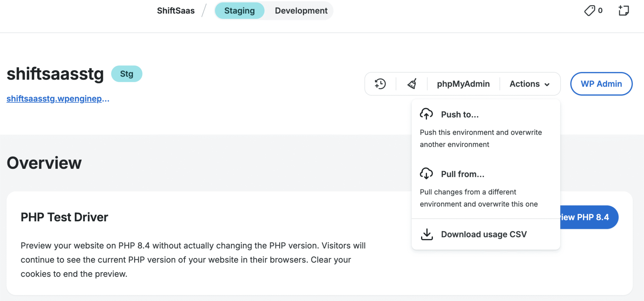Open the Actions dropdown menu

[x=525, y=84]
